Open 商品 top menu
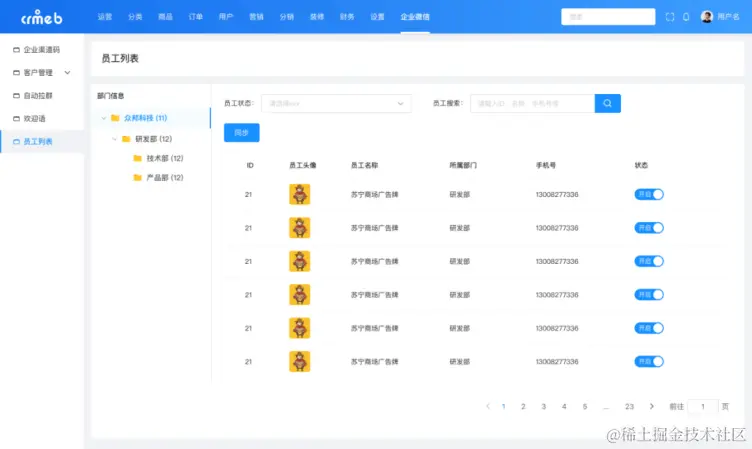The image size is (752, 449). coord(165,17)
